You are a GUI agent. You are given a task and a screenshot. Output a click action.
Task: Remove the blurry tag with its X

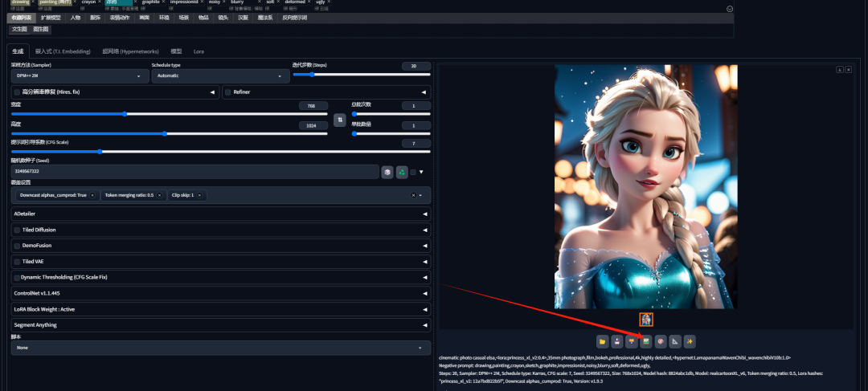pyautogui.click(x=259, y=2)
